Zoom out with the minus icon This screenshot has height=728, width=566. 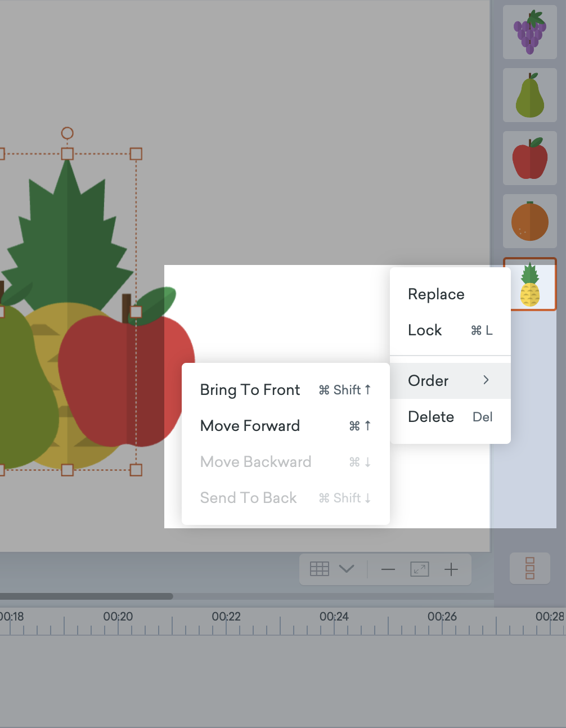(388, 569)
